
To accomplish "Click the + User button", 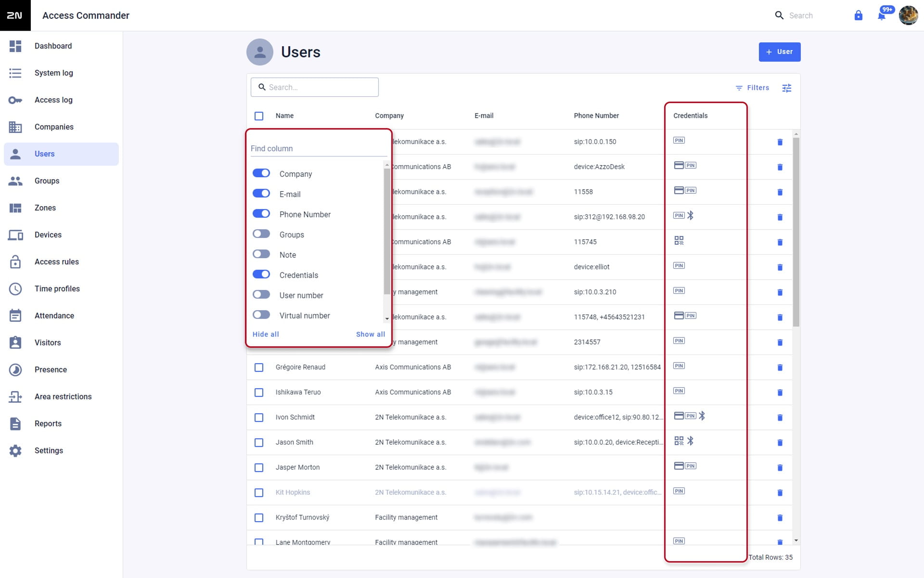I will [780, 52].
